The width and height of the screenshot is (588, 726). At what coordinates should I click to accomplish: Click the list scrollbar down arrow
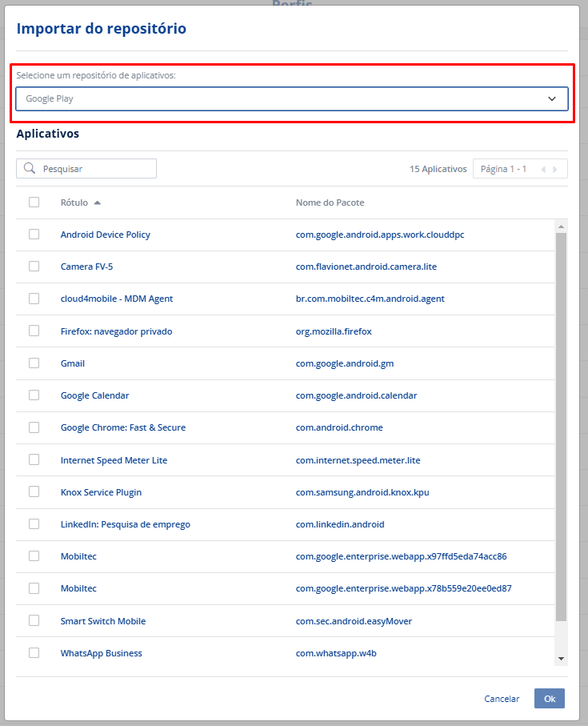561,659
